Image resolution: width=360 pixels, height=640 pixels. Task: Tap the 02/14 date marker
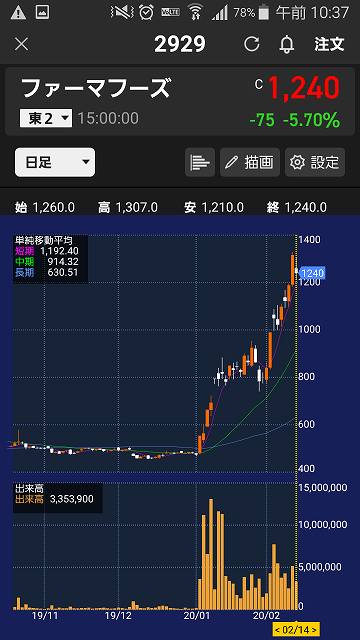pos(296,629)
